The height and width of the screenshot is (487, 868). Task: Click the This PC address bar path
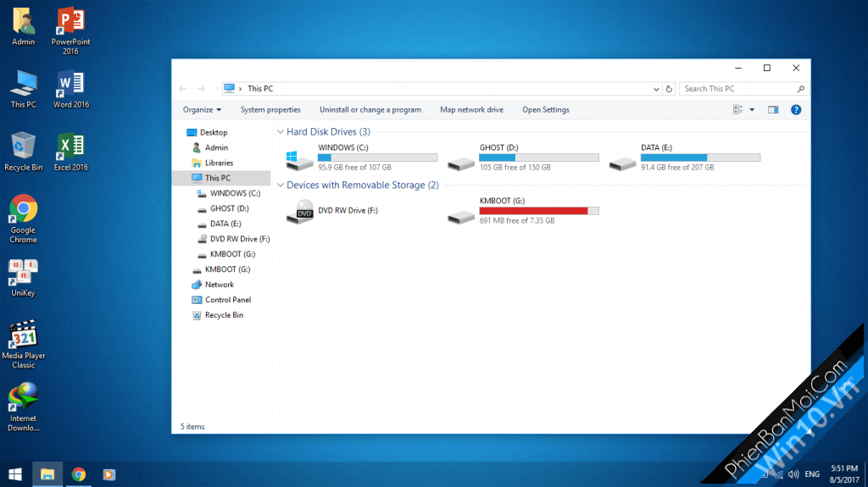(x=260, y=89)
